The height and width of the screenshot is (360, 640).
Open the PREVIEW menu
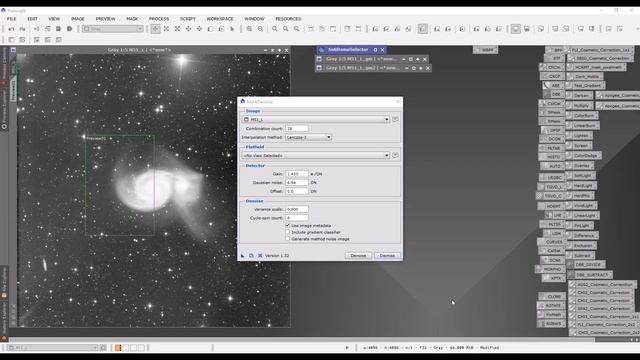point(105,19)
